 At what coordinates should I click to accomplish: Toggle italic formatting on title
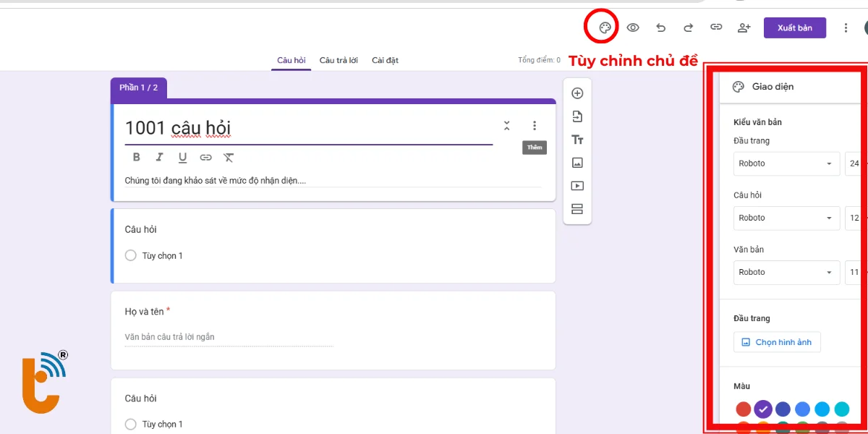point(160,158)
